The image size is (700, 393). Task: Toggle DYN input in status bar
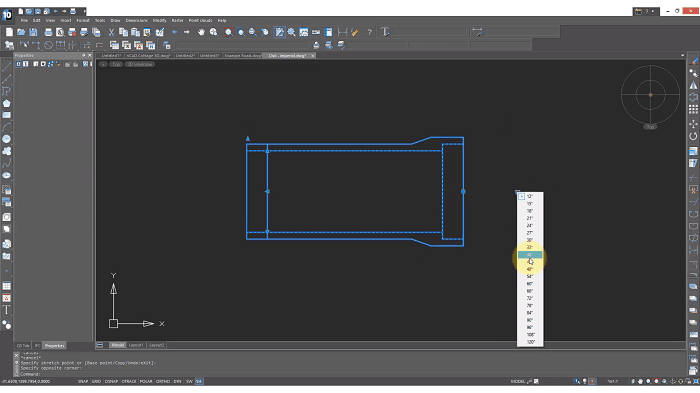pyautogui.click(x=177, y=381)
